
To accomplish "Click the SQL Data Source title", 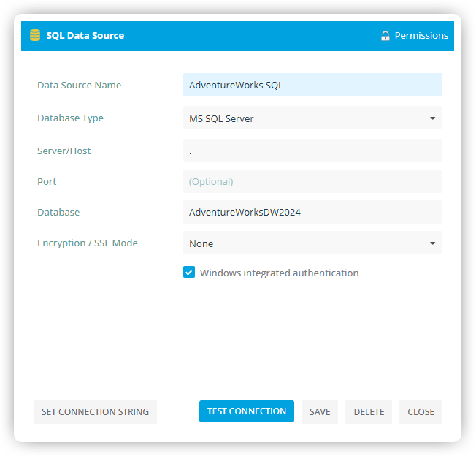I will (85, 36).
